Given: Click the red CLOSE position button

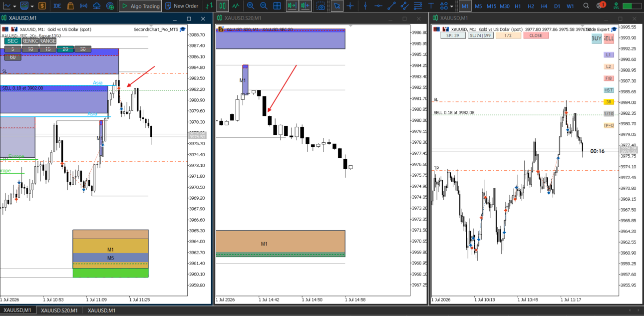Looking at the screenshot, I should coord(536,35).
